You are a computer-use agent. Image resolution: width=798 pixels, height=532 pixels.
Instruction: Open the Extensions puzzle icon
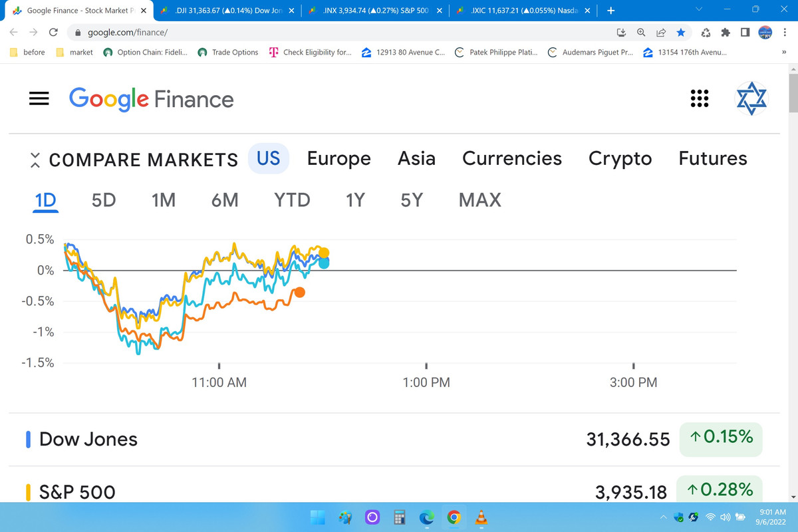click(x=726, y=33)
